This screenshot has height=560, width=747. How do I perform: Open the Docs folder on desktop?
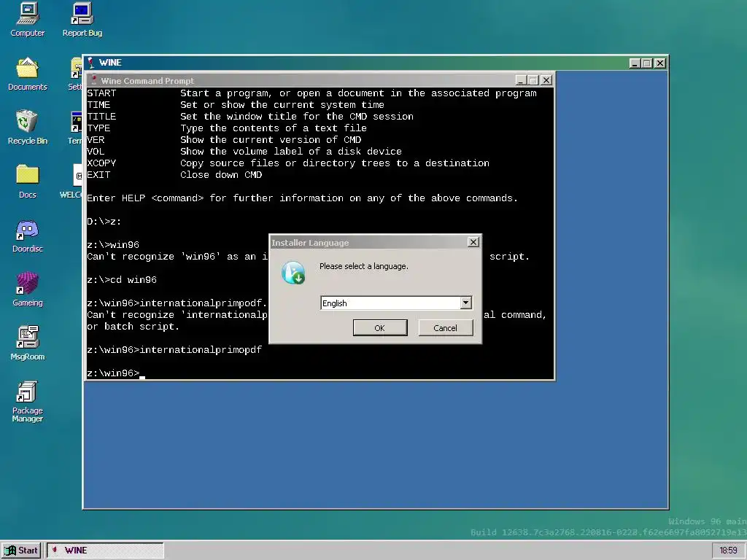(27, 182)
